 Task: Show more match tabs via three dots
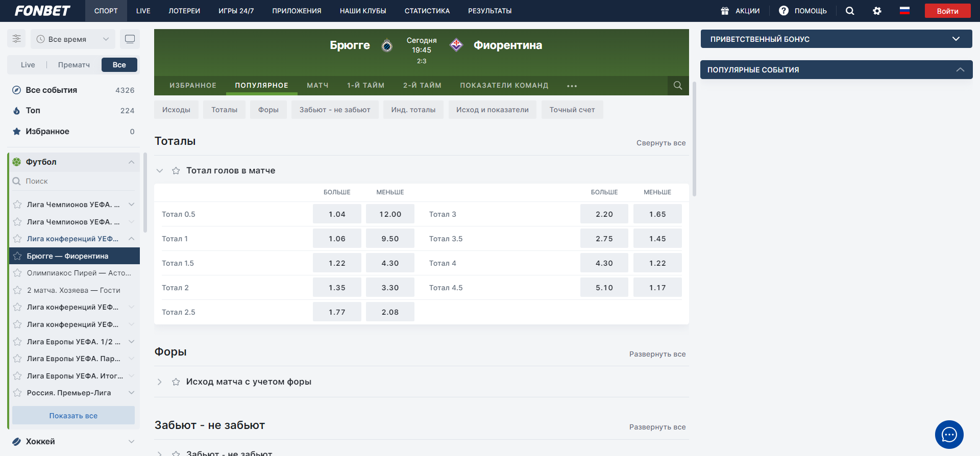tap(572, 86)
